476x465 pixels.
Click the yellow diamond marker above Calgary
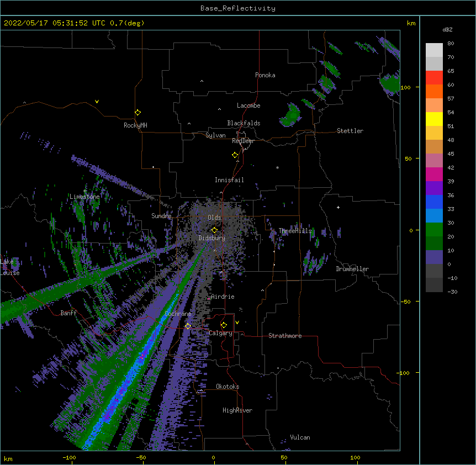click(x=224, y=325)
